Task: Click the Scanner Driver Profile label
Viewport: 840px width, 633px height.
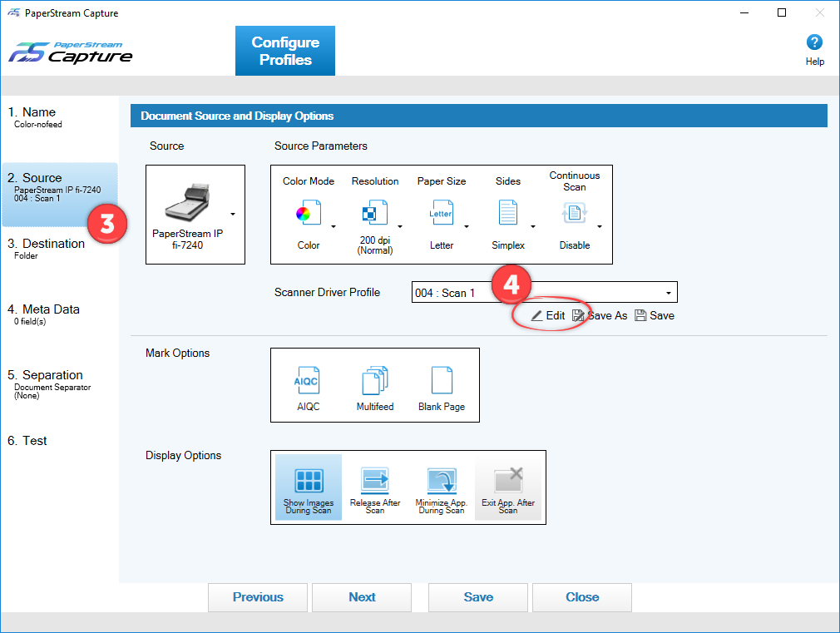Action: click(328, 292)
